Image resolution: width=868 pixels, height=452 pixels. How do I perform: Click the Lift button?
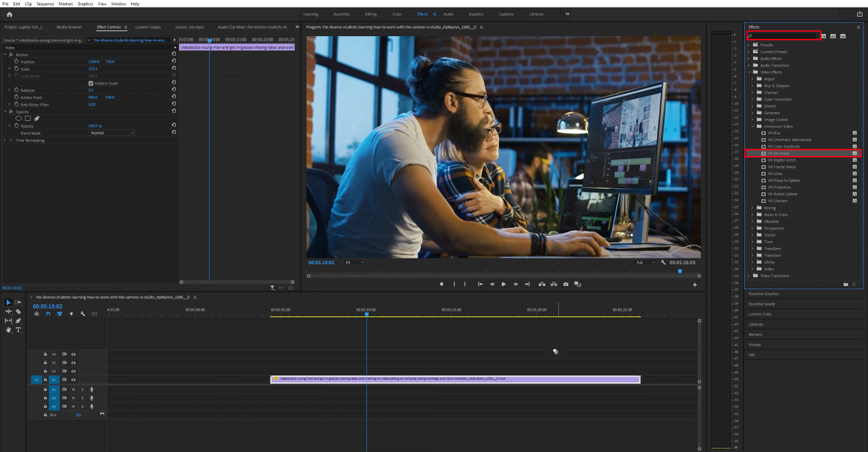point(542,284)
